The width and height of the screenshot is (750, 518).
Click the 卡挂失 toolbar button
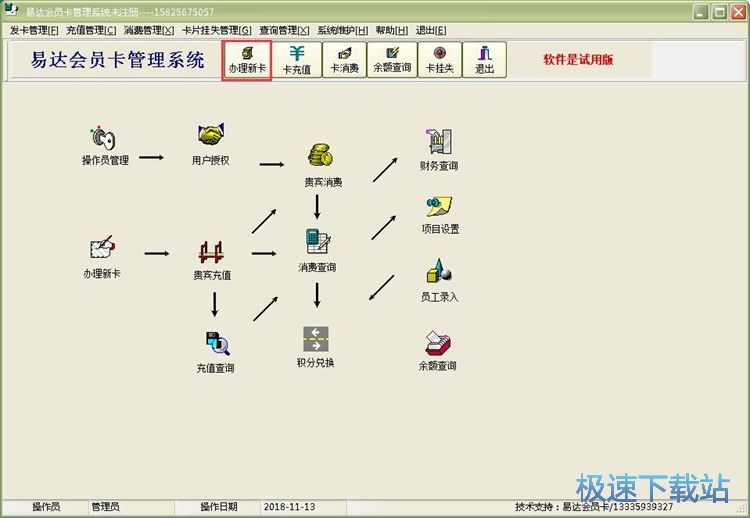point(440,60)
